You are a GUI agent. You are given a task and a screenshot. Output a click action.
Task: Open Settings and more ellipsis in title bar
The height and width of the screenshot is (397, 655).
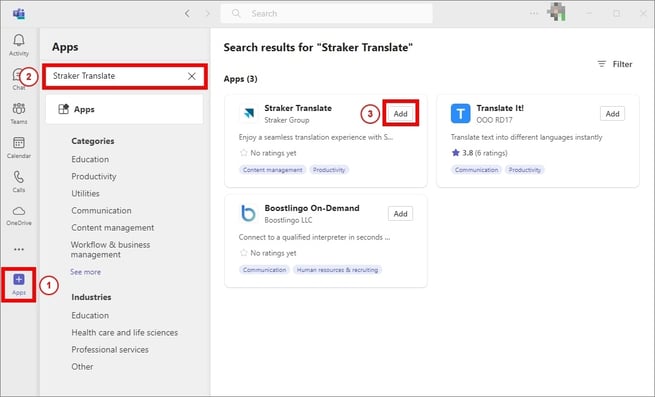pos(534,13)
